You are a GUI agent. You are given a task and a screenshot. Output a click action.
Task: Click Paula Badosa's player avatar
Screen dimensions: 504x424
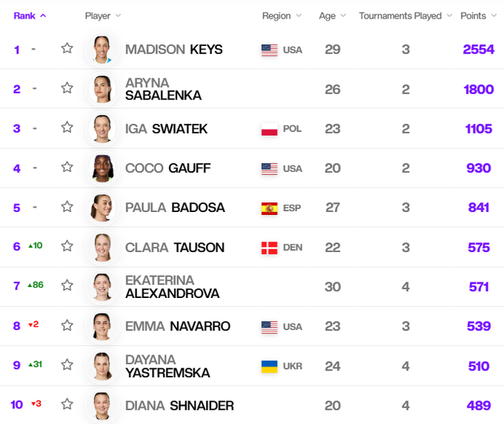tap(102, 208)
